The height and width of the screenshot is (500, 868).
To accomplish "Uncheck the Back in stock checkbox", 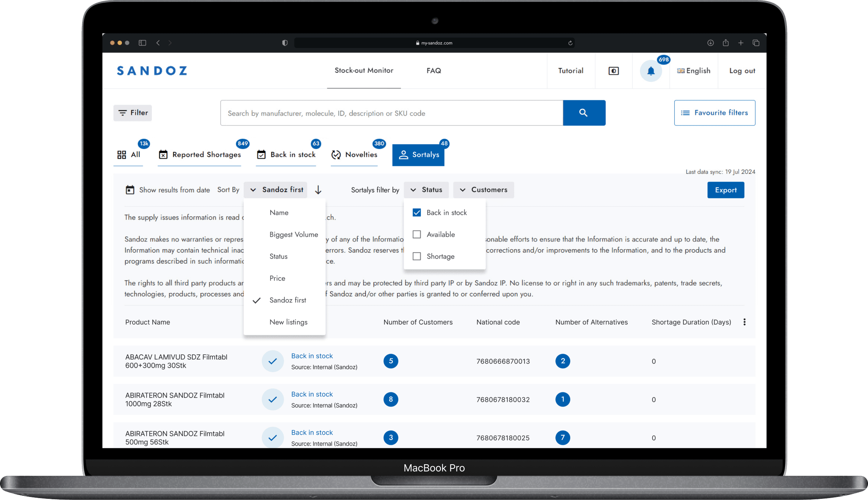I will (x=417, y=213).
